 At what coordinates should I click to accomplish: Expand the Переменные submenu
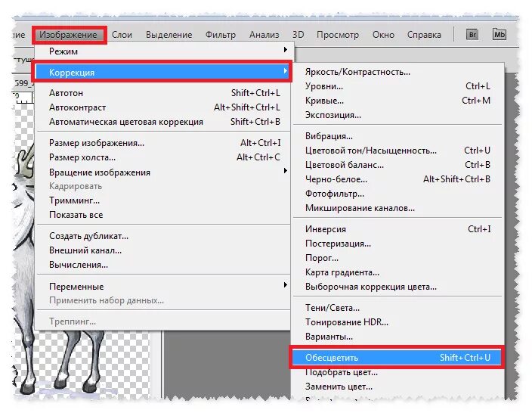point(163,287)
